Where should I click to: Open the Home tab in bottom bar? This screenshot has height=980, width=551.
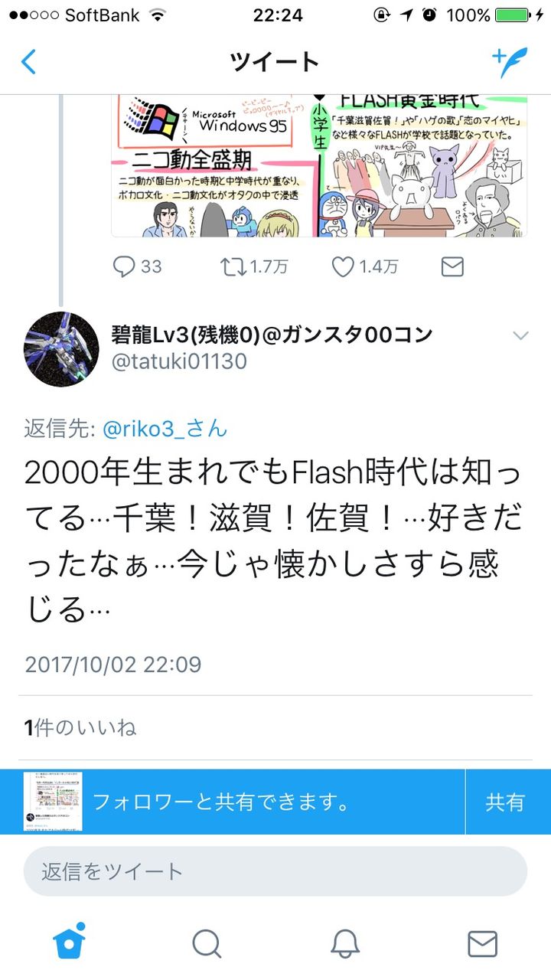[69, 942]
